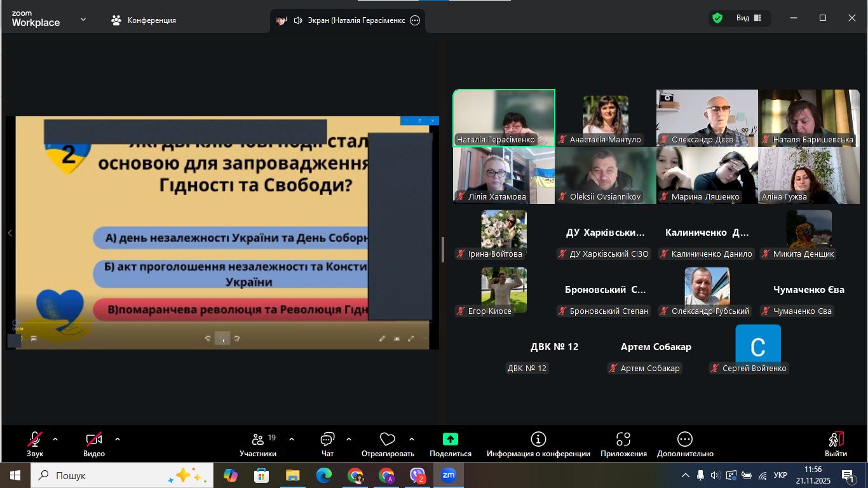
Task: Open the Zoom Workplace dropdown chevron
Action: point(83,20)
